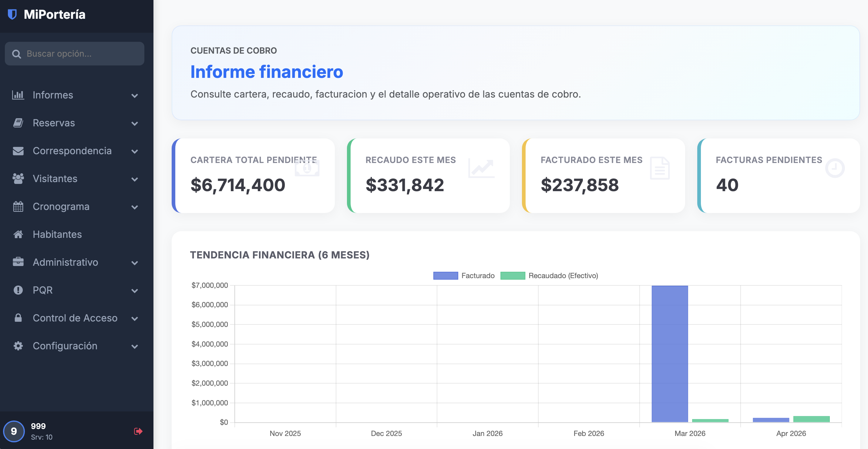Click the MiPortería brand title
This screenshot has height=449, width=868.
pos(55,15)
